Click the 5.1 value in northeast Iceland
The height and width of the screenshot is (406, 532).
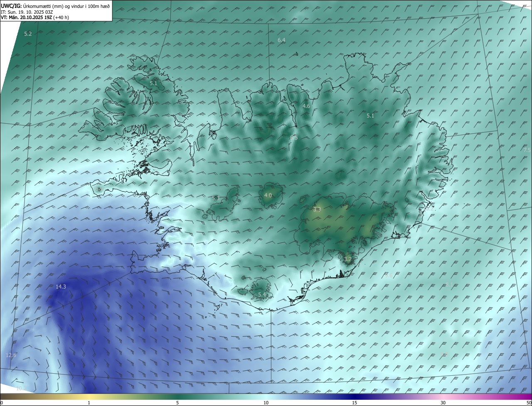click(370, 116)
